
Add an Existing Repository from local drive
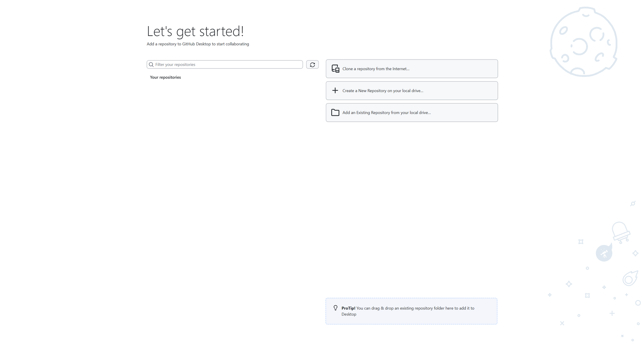coord(412,112)
